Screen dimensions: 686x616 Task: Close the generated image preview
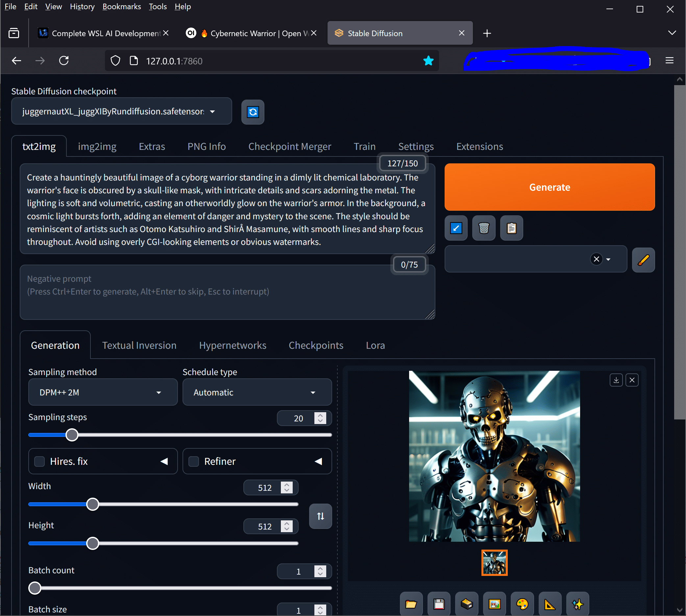tap(632, 380)
